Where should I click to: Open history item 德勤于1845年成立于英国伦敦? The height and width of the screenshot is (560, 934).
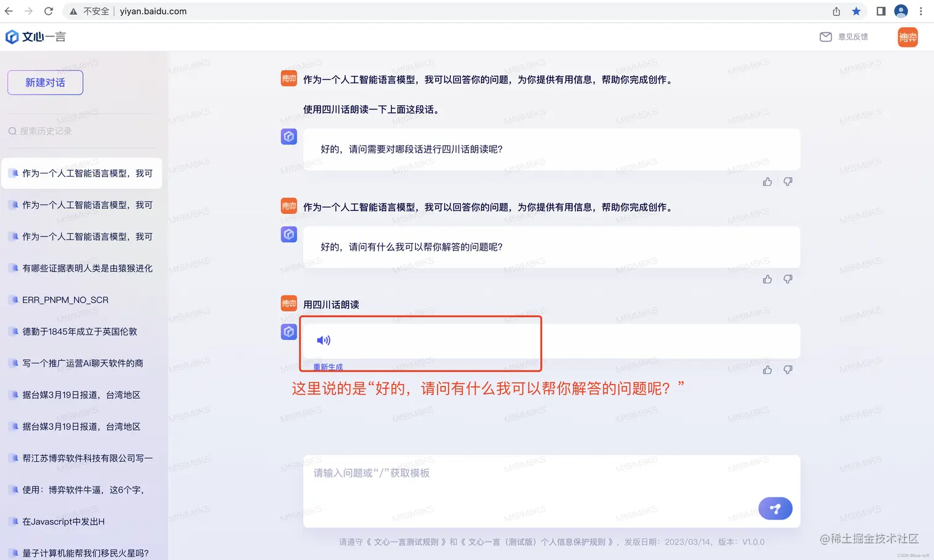pyautogui.click(x=82, y=332)
